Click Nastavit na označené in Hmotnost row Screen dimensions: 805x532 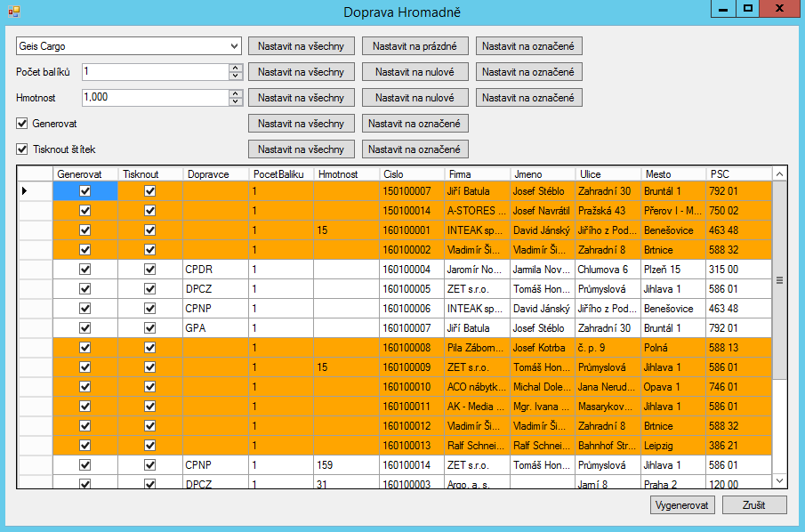tap(528, 98)
